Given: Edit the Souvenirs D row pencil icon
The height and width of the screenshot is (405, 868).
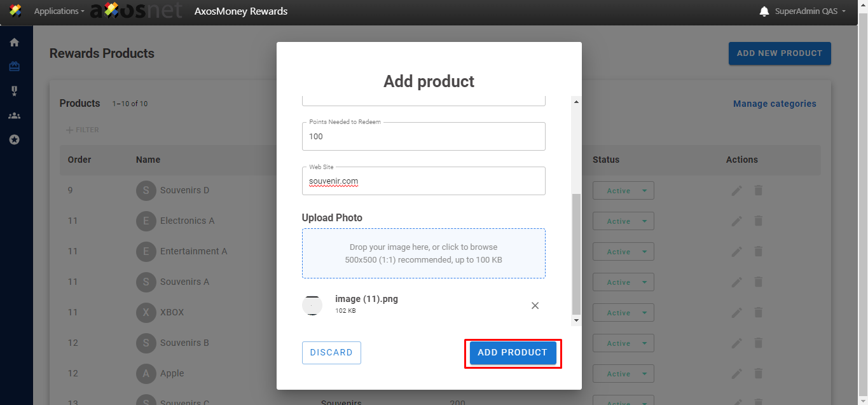Looking at the screenshot, I should pyautogui.click(x=736, y=191).
